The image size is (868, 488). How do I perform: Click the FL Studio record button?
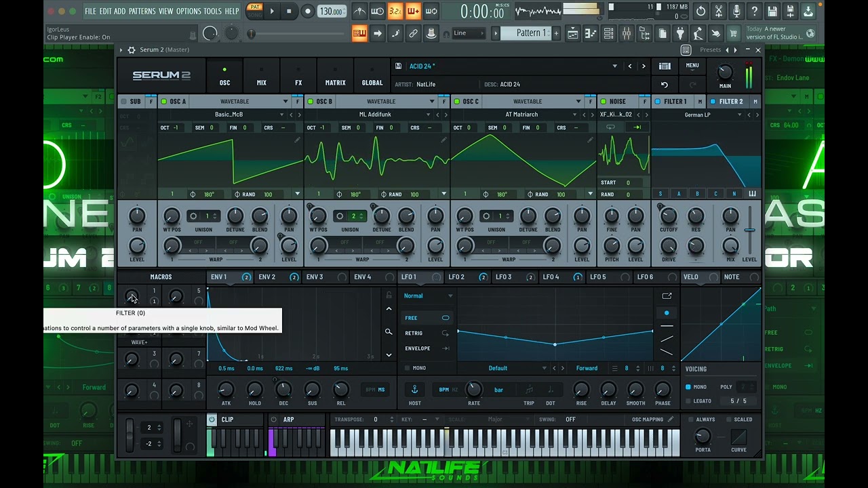pos(307,11)
